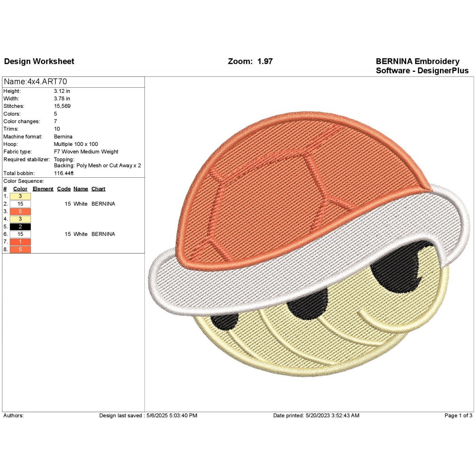476x476 pixels.
Task: Click the 'Chart' column header
Action: (98, 189)
